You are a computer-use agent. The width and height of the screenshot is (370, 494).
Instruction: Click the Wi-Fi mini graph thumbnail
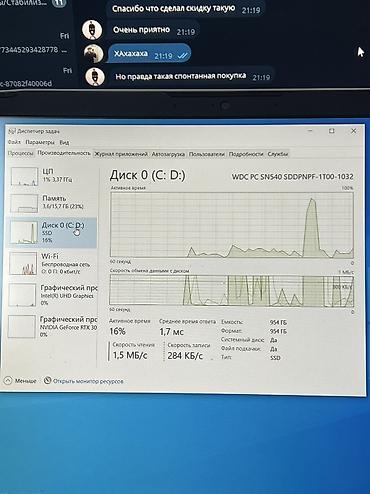[x=23, y=263]
